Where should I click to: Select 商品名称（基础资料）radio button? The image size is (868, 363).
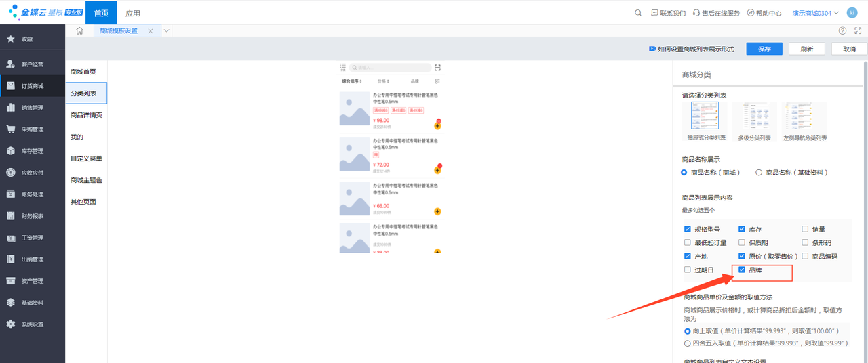point(759,173)
